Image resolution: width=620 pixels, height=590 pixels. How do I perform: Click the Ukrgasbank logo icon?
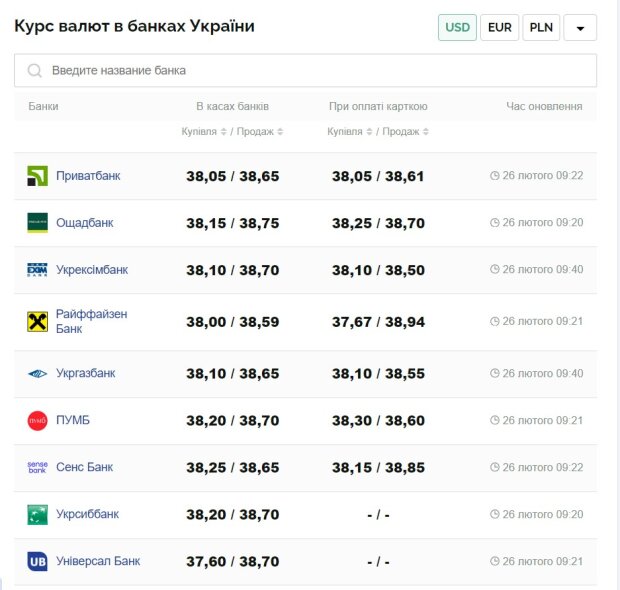37,374
